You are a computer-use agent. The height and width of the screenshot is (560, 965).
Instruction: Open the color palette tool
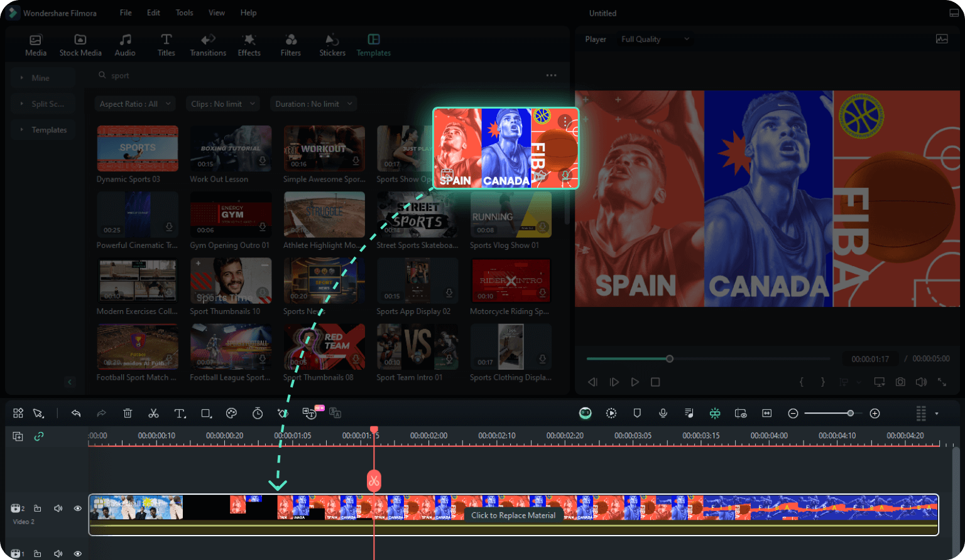[x=231, y=413]
